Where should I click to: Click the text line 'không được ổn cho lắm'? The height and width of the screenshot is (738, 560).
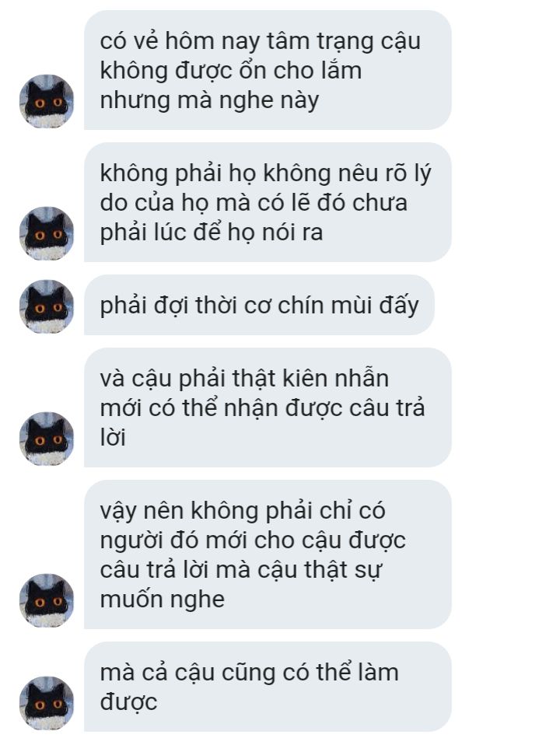230,71
